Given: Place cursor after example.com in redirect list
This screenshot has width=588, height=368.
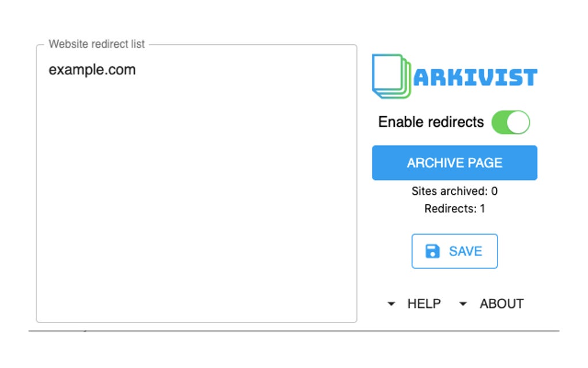Looking at the screenshot, I should tap(137, 70).
